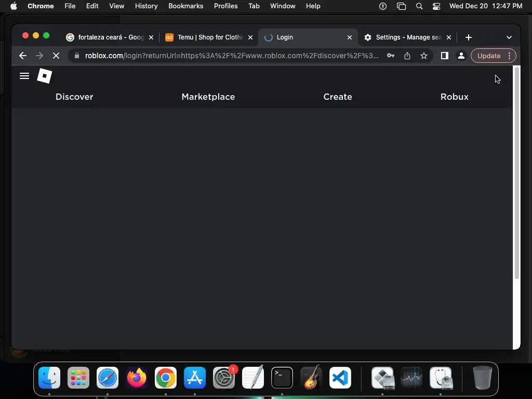532x399 pixels.
Task: Expand the tab search chevron
Action: coord(509,37)
